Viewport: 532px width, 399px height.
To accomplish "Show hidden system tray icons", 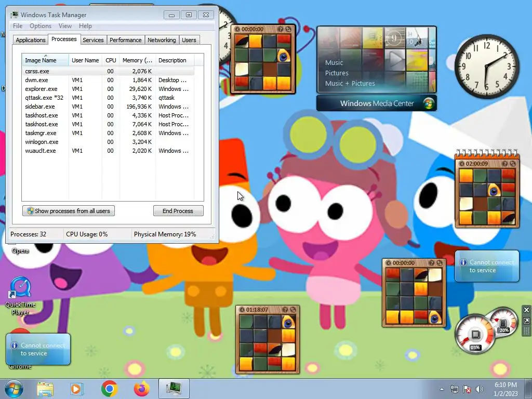I will click(442, 389).
